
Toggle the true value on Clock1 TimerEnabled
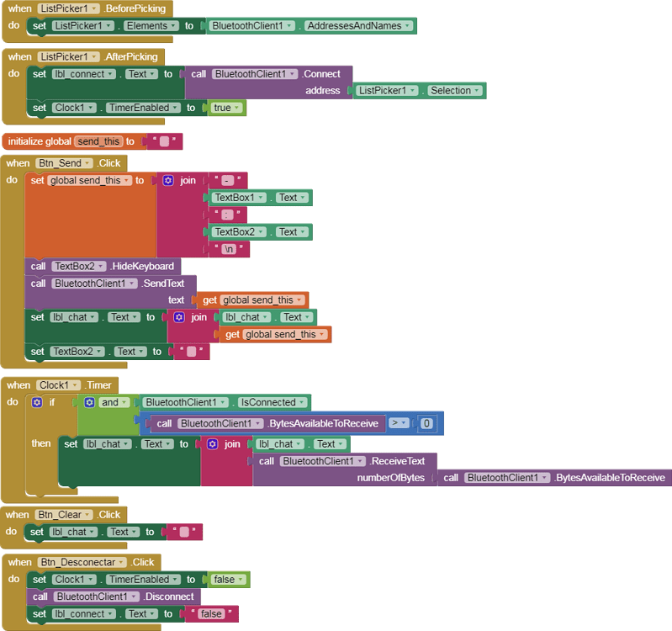point(225,108)
